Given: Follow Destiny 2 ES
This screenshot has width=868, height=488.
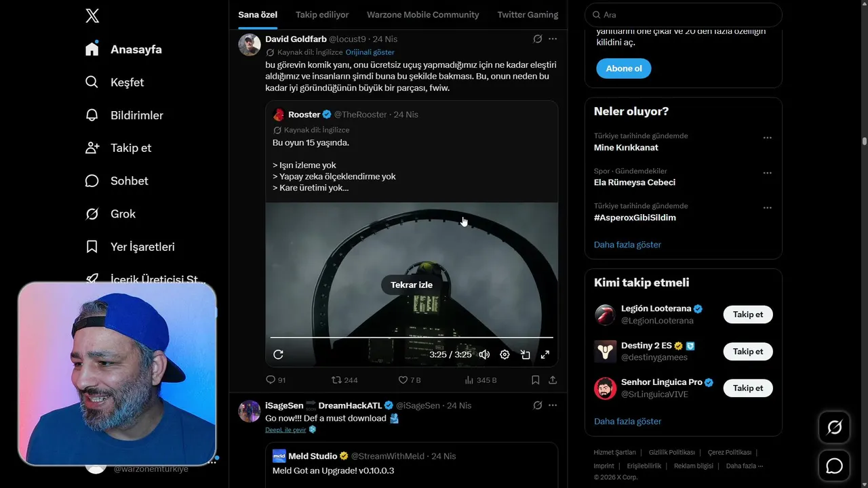Looking at the screenshot, I should click(748, 351).
